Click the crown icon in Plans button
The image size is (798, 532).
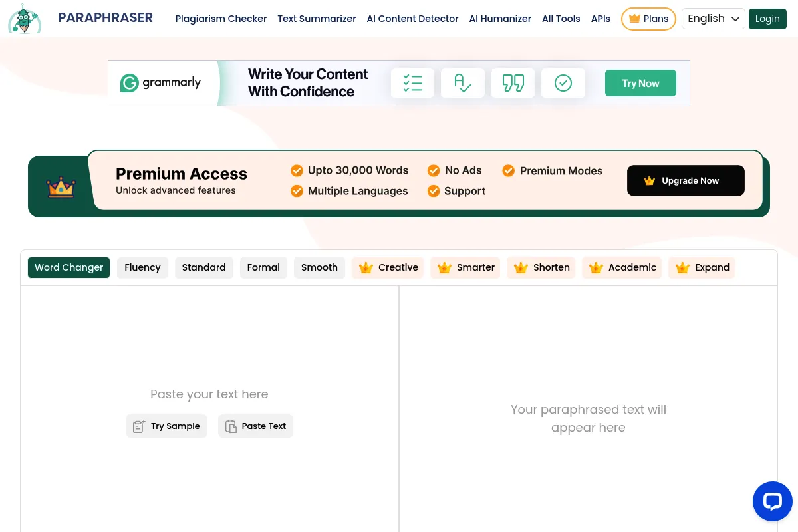[x=634, y=19]
